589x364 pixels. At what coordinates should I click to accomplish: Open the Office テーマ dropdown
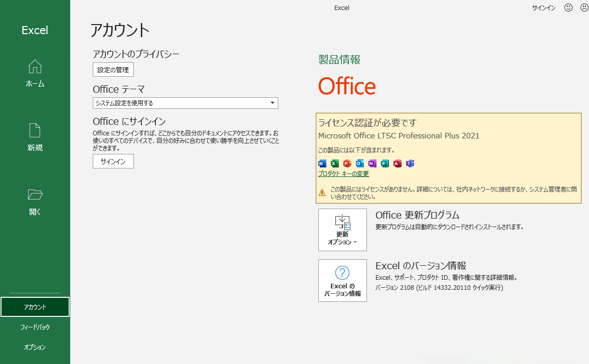coord(185,103)
